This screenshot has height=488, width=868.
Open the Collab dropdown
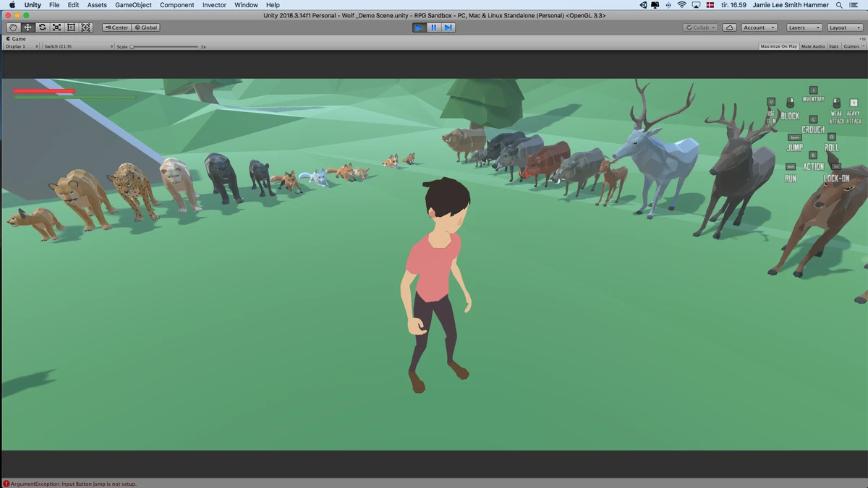700,27
